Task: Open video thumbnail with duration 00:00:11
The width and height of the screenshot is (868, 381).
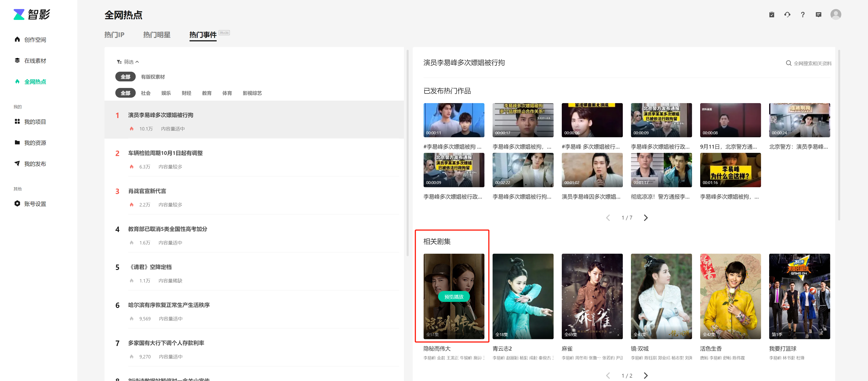Action: tap(453, 120)
